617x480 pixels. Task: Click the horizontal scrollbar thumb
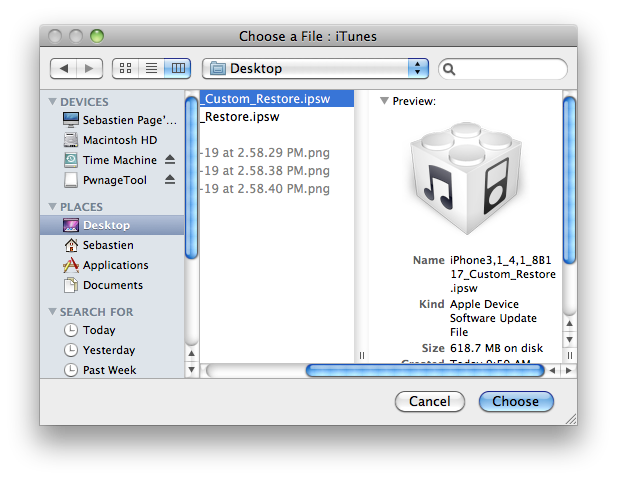[x=425, y=370]
